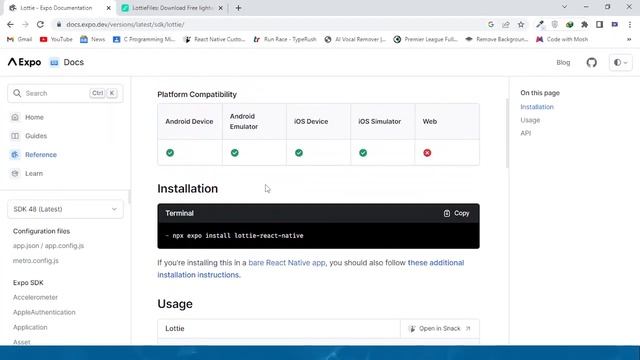Open the News bookmark
Screen dimensions: 640x360
click(x=93, y=39)
